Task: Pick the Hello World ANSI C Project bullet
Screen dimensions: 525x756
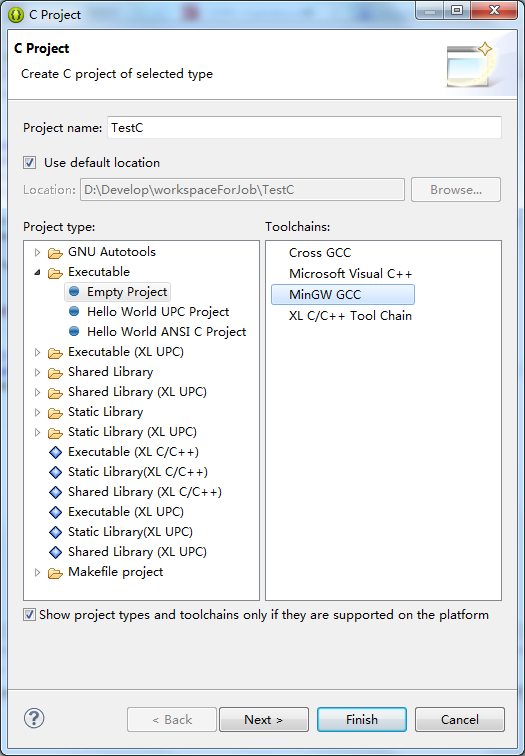Action: pos(74,331)
